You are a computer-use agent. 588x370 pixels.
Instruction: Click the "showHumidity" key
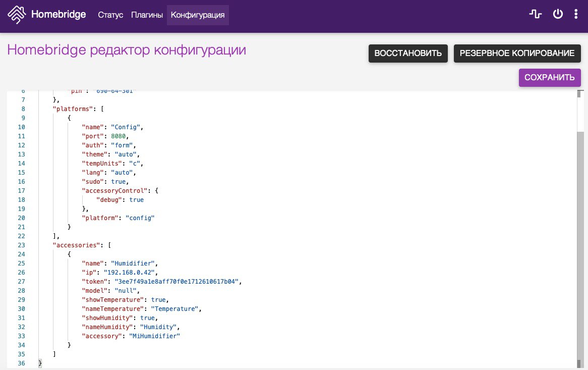coord(107,318)
